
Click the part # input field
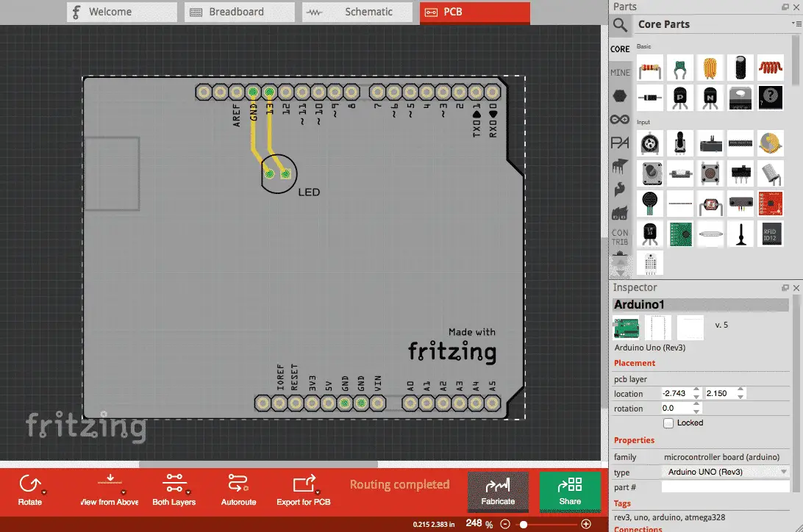tap(725, 487)
